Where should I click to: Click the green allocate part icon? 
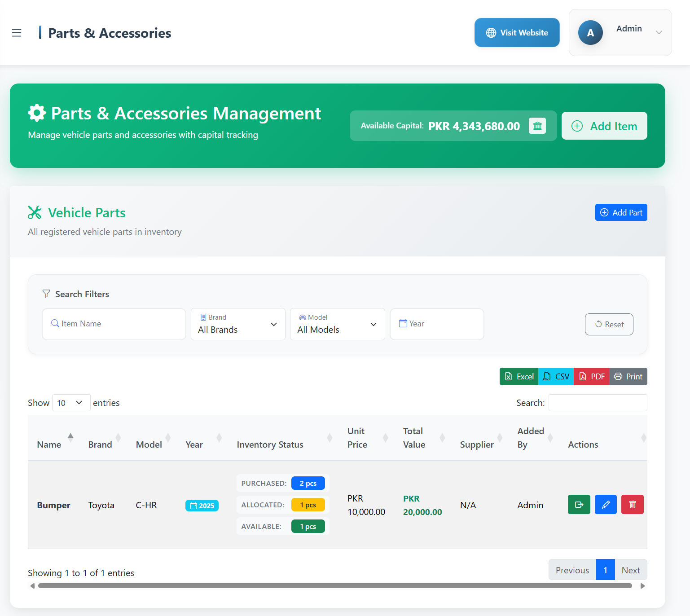579,505
